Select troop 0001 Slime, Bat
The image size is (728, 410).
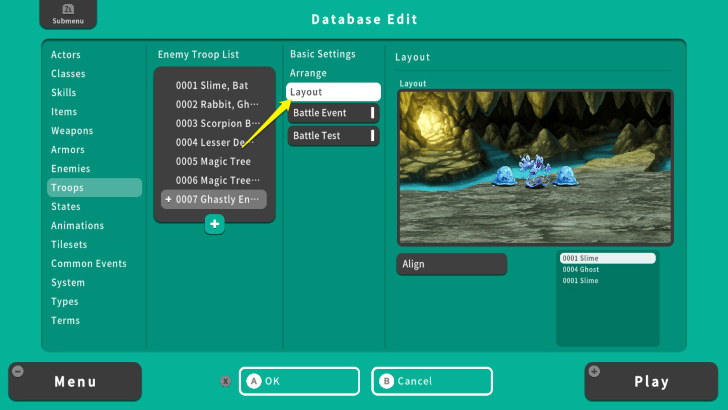tap(212, 86)
